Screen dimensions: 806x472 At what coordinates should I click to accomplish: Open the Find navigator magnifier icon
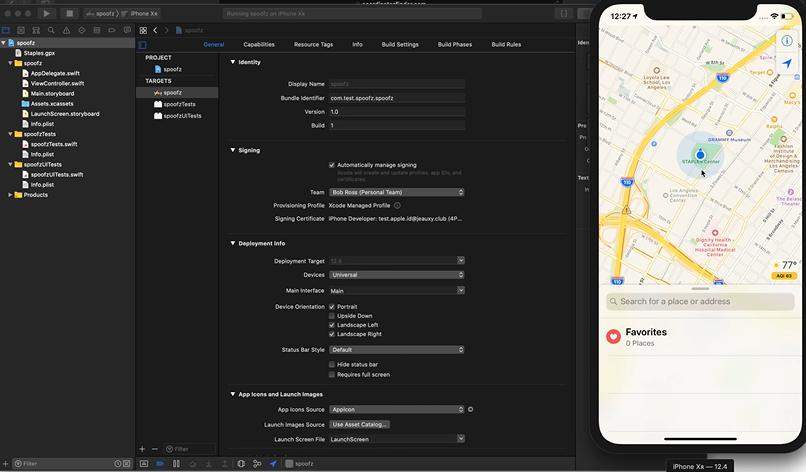click(51, 30)
